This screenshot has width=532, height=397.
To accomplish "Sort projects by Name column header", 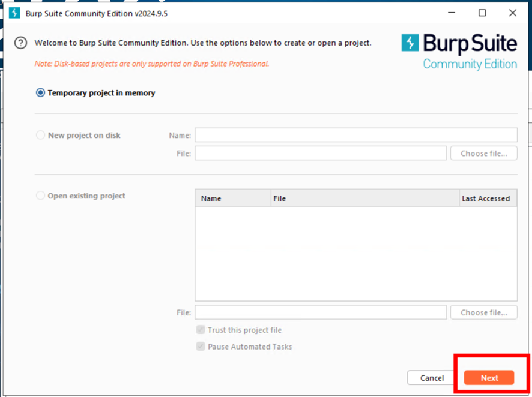I will (233, 198).
